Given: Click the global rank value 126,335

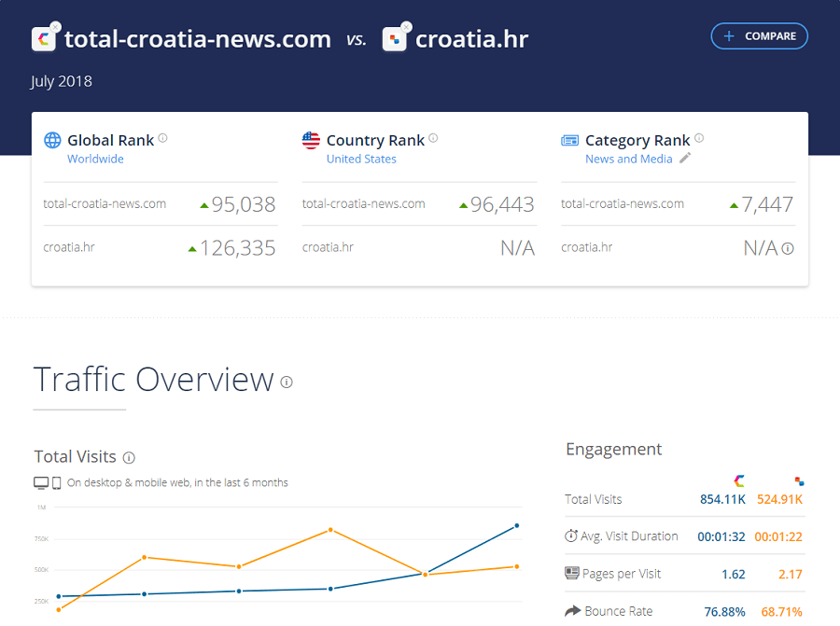Looking at the screenshot, I should (237, 248).
